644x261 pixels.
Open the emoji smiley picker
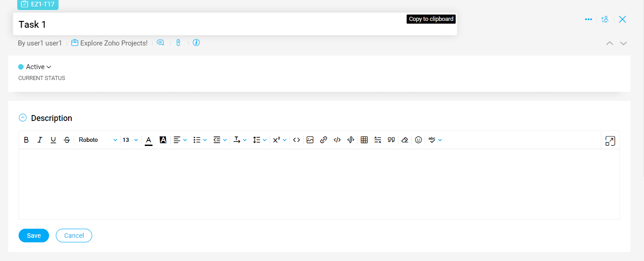point(418,140)
